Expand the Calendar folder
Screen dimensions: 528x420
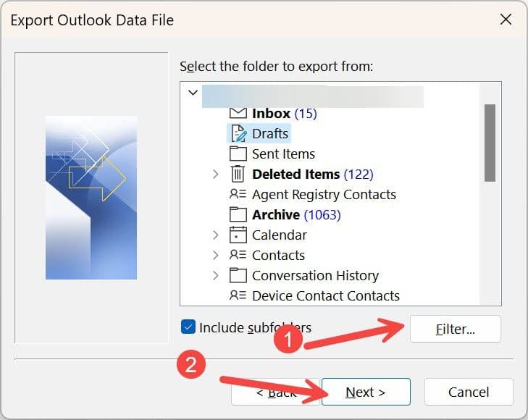[x=216, y=235]
